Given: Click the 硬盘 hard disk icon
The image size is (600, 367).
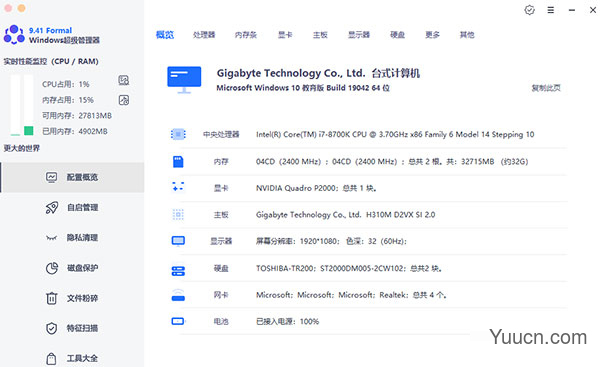Looking at the screenshot, I should pos(178,271).
